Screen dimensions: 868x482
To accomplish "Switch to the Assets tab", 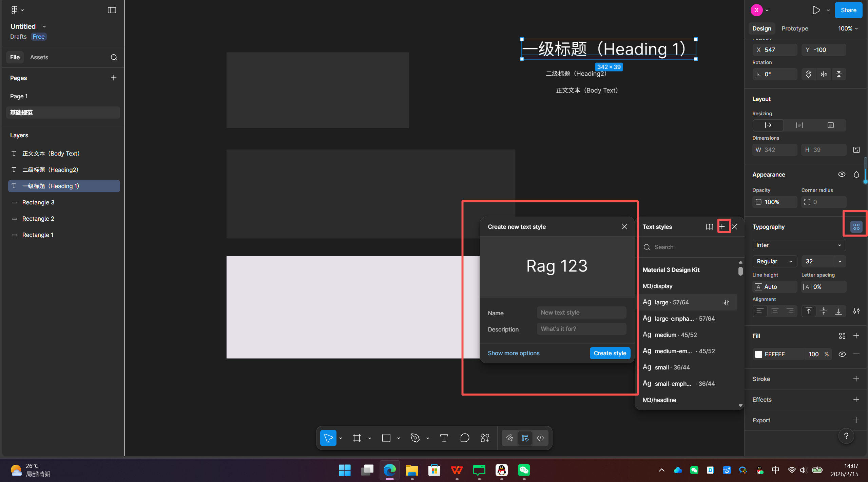I will pyautogui.click(x=39, y=57).
